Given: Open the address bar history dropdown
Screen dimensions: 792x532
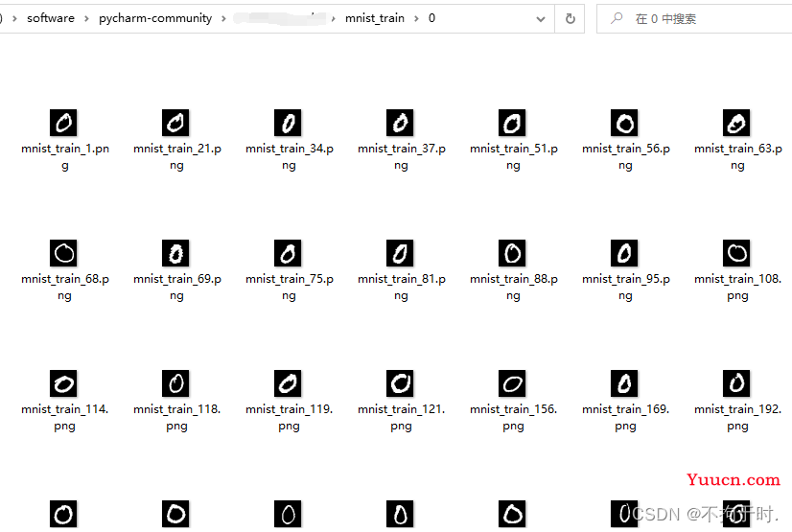Looking at the screenshot, I should [x=541, y=19].
